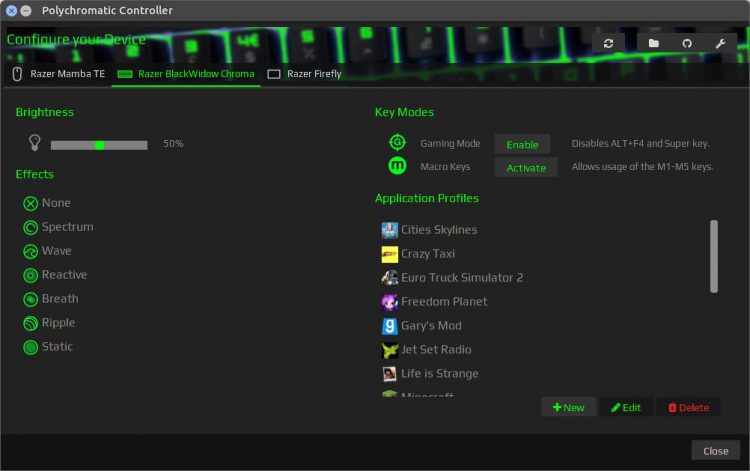Click the mouse icon for Razer Mamba TE
Screen dimensions: 750x471
[x=17, y=74]
